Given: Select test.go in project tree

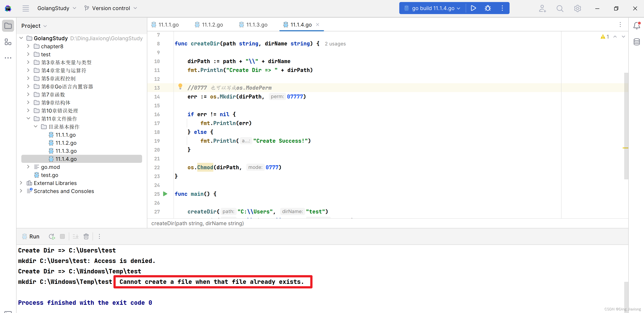Looking at the screenshot, I should click(50, 175).
